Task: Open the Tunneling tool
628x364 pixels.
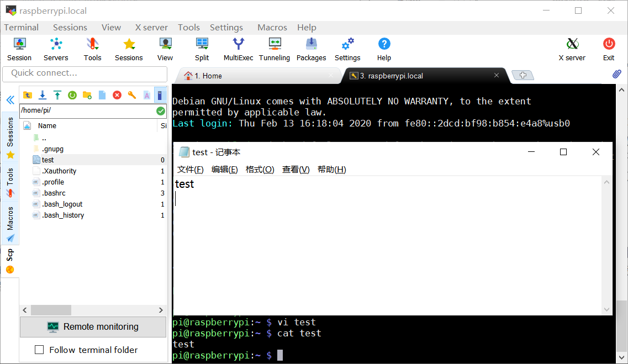Action: pyautogui.click(x=275, y=49)
